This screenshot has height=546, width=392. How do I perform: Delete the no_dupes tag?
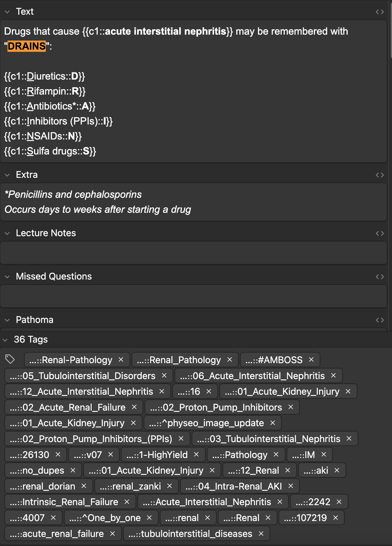pos(73,470)
